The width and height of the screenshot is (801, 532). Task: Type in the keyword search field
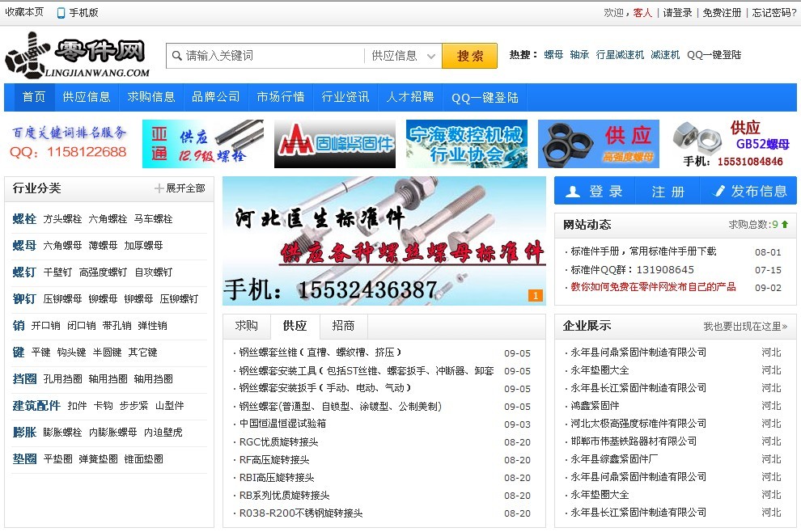pos(271,56)
